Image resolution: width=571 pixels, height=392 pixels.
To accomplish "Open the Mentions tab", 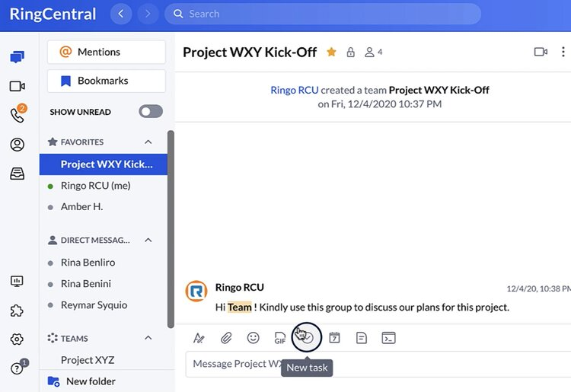I will [x=107, y=52].
